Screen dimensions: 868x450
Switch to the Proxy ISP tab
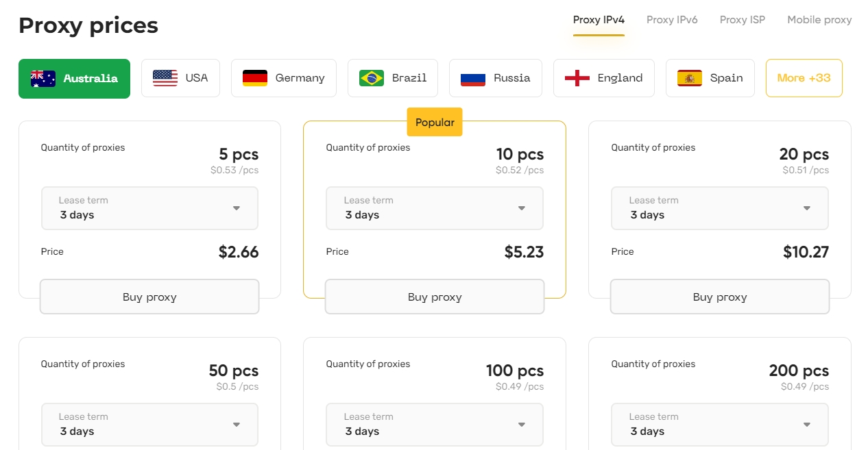tap(743, 20)
